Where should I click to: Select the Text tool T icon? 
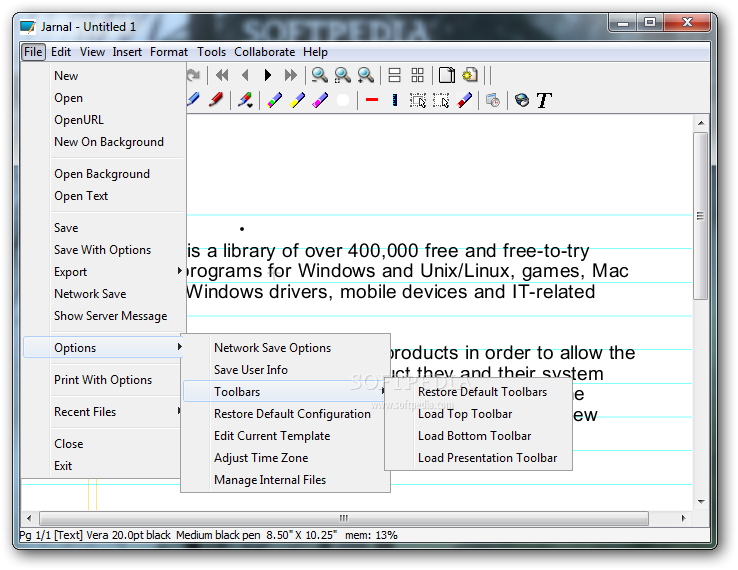click(x=544, y=100)
